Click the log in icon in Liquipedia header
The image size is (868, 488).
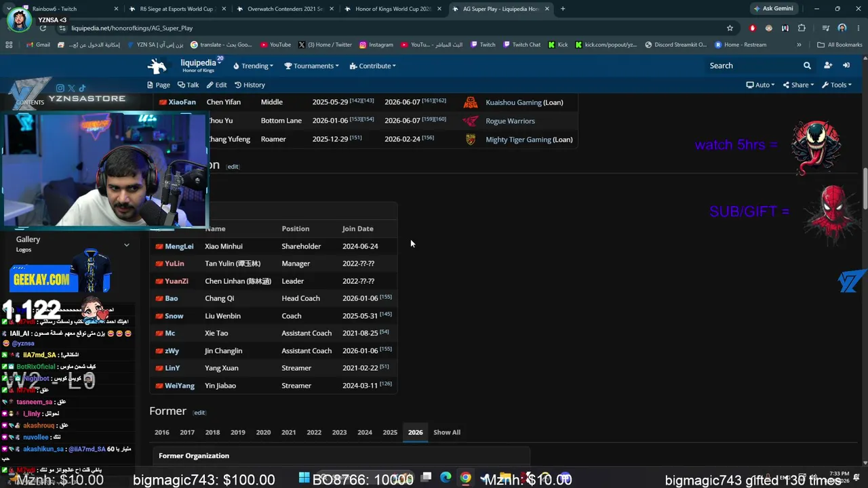click(x=846, y=66)
